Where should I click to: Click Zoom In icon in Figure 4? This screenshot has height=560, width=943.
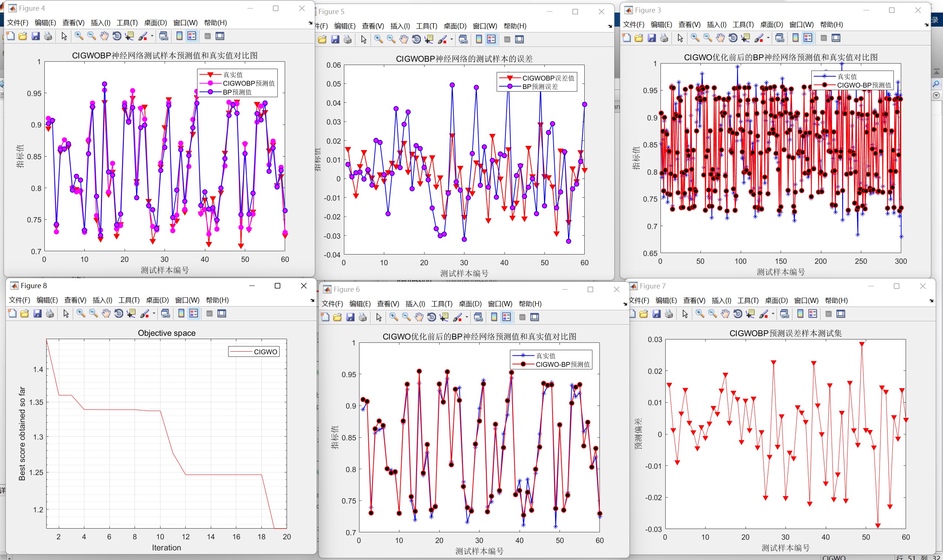click(79, 36)
